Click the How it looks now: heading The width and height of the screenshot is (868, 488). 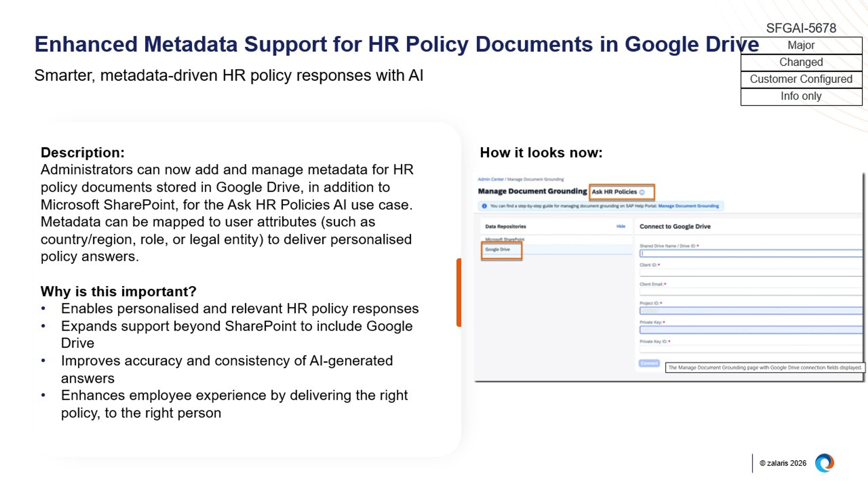click(x=541, y=152)
